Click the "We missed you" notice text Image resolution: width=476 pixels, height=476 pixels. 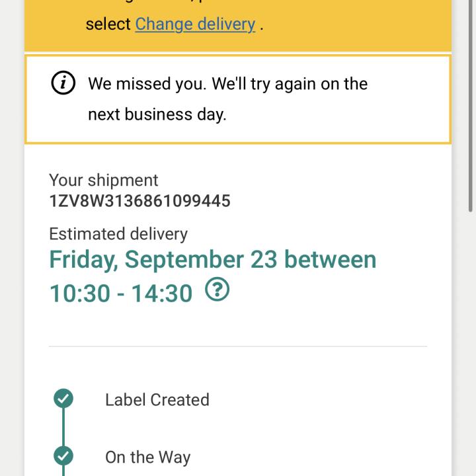[227, 84]
